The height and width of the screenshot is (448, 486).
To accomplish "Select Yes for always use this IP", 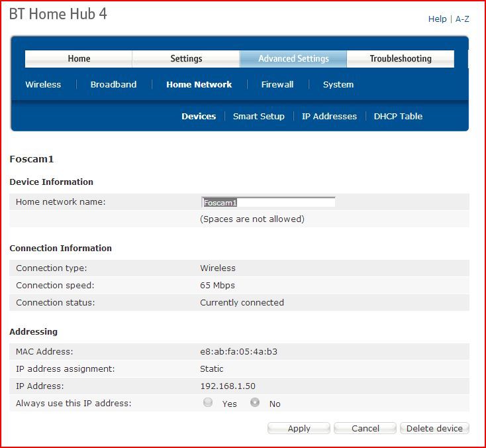I will point(208,402).
